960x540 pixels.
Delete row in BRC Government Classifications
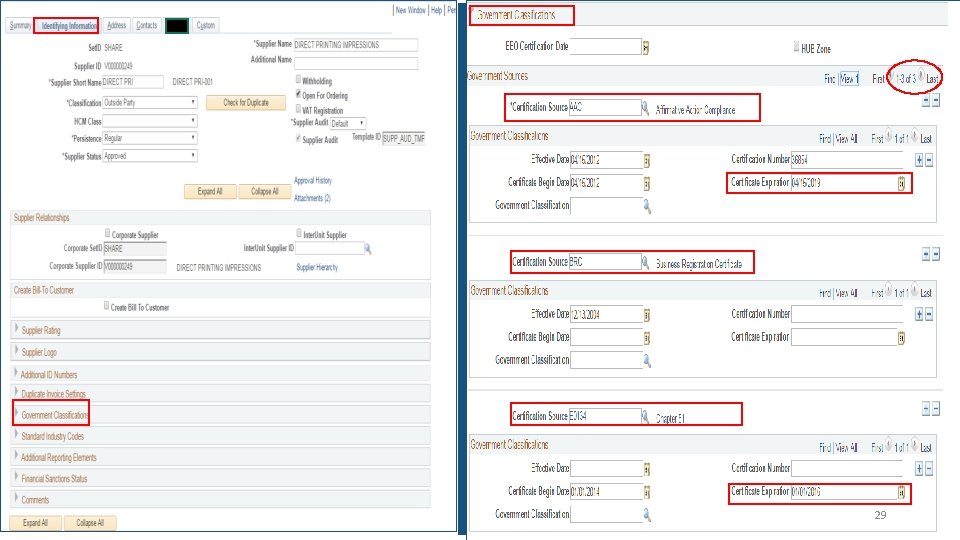pos(929,315)
